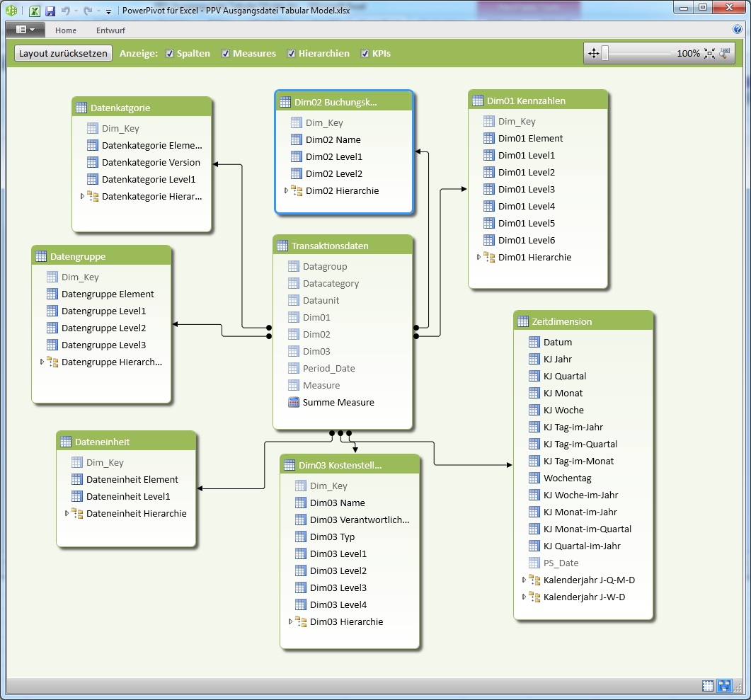Click the magnifier Original Size icon
751x700 pixels.
(723, 53)
